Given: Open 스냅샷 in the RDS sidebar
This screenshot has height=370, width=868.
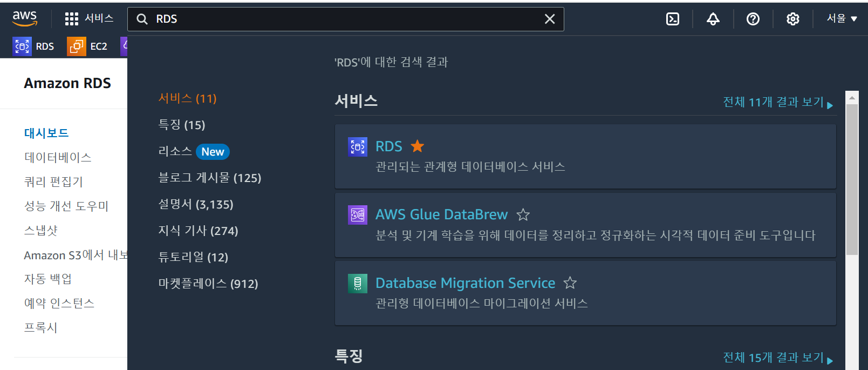Looking at the screenshot, I should [40, 230].
